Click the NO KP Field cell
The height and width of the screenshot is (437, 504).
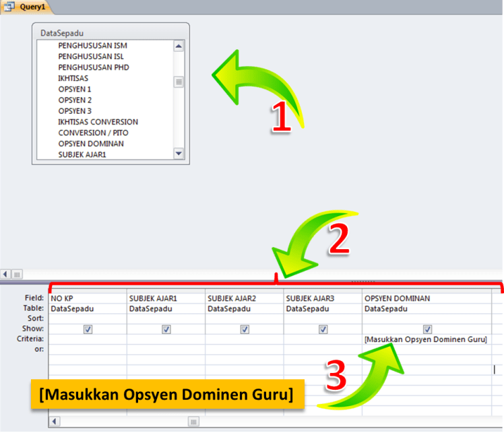pos(88,298)
